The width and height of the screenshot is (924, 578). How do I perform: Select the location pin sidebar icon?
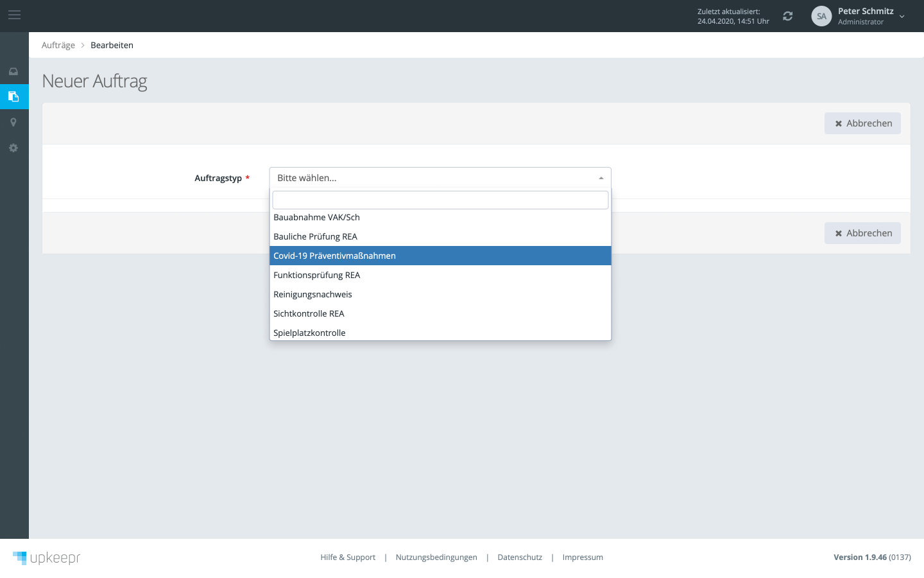[x=13, y=123]
